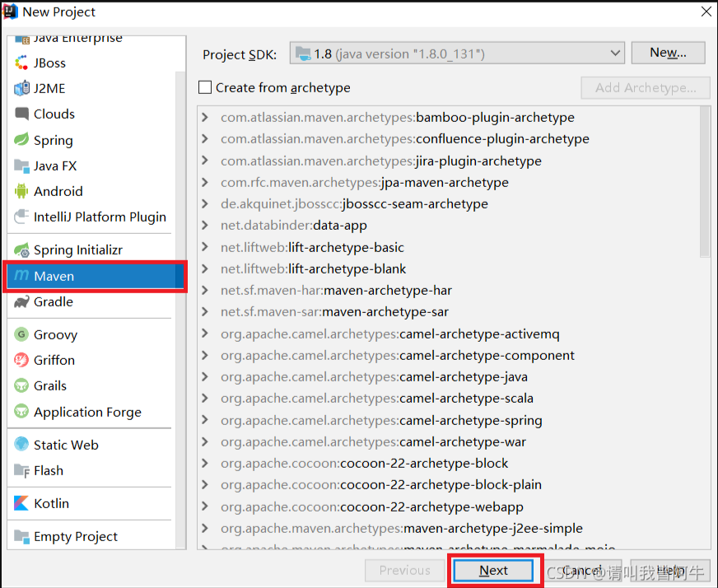Select camel-archetype-scala in archetype list
Screen dimensions: 718x588
click(377, 399)
